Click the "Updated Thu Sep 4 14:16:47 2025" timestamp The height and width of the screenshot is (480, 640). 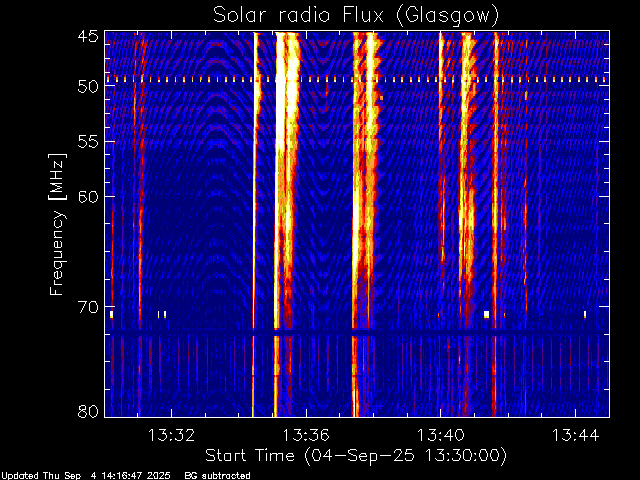(x=85, y=476)
